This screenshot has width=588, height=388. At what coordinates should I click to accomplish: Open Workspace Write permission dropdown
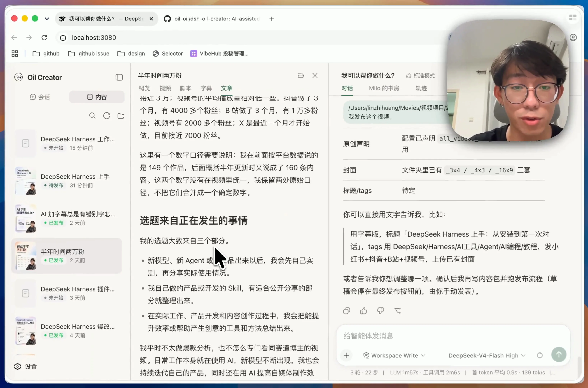tap(394, 356)
